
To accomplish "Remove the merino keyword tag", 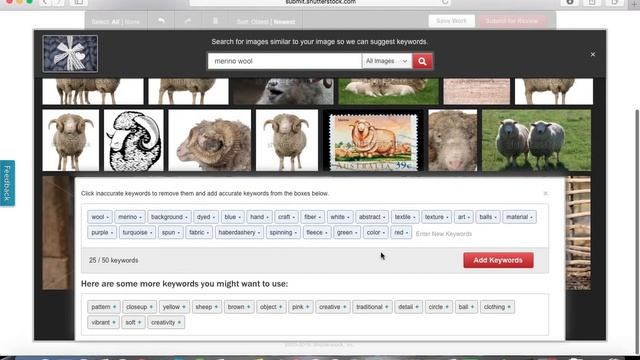I will tap(130, 217).
